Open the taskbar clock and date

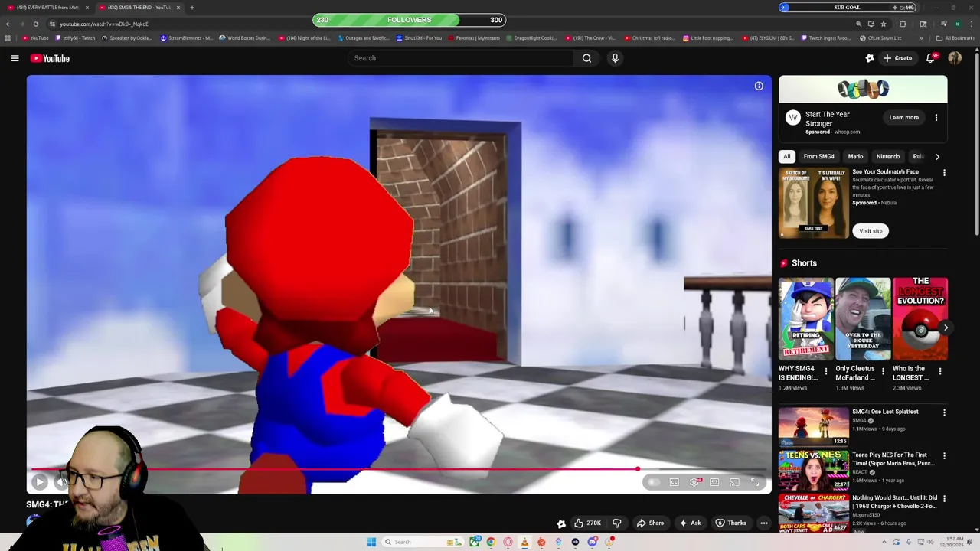[953, 542]
